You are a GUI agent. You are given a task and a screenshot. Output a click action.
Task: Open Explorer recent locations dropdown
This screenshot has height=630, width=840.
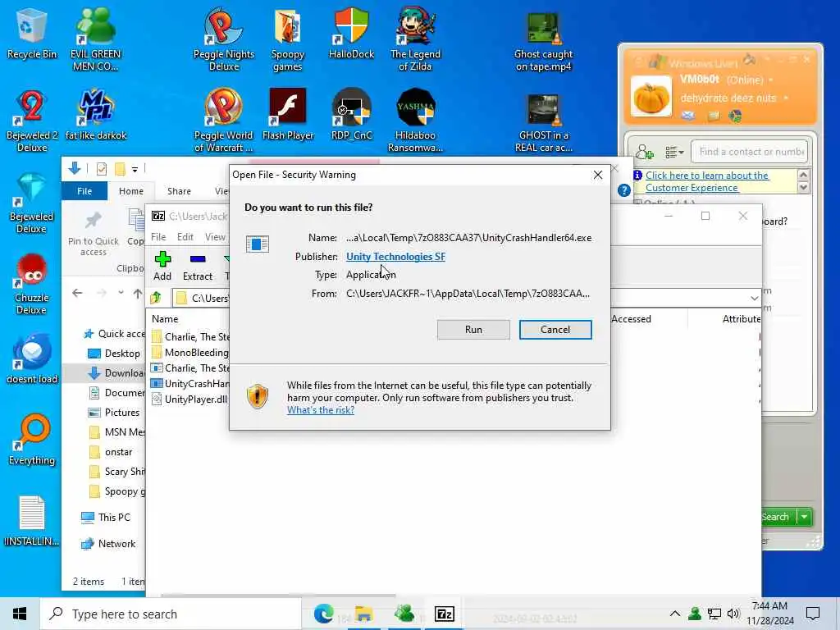click(x=121, y=293)
